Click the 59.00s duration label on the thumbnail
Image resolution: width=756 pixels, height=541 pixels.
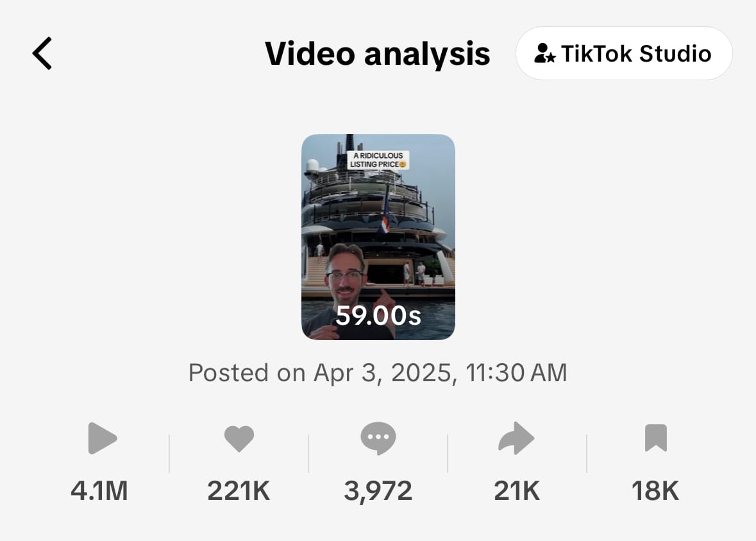(378, 315)
